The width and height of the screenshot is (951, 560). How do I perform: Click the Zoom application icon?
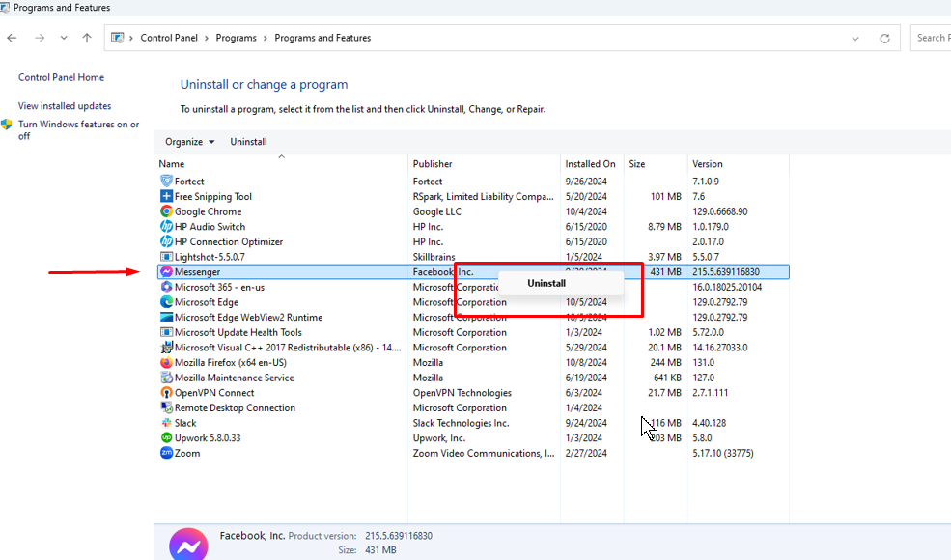pos(166,453)
